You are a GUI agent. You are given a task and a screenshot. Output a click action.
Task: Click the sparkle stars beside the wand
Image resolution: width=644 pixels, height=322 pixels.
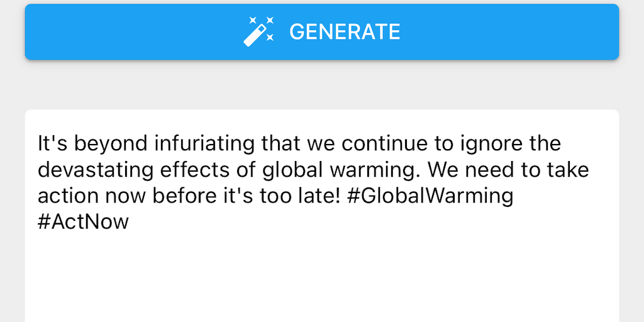click(268, 25)
